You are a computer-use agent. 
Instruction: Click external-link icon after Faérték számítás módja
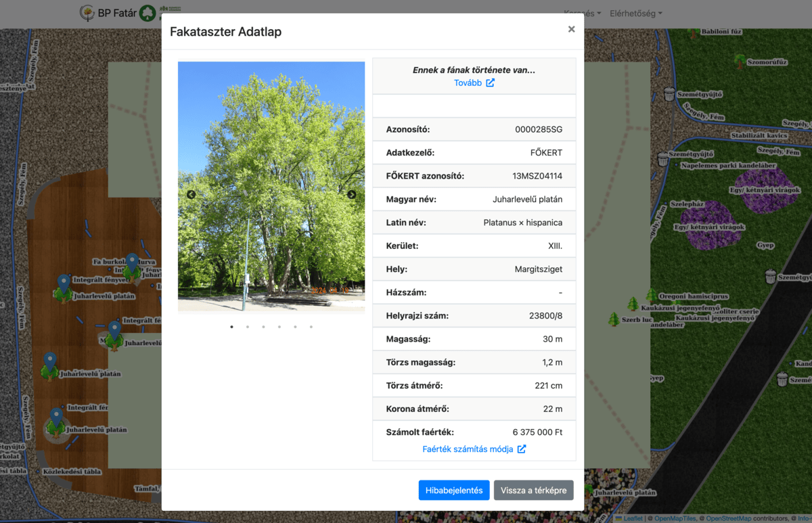522,449
